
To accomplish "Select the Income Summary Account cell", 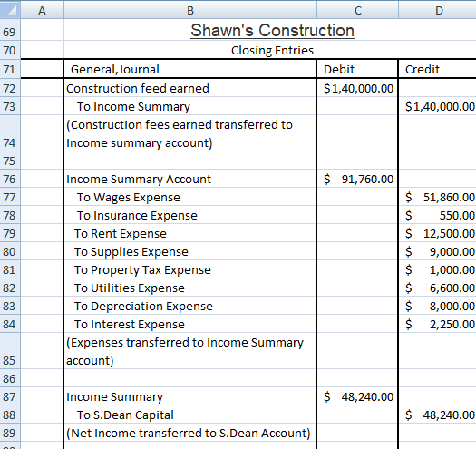I will 190,179.
